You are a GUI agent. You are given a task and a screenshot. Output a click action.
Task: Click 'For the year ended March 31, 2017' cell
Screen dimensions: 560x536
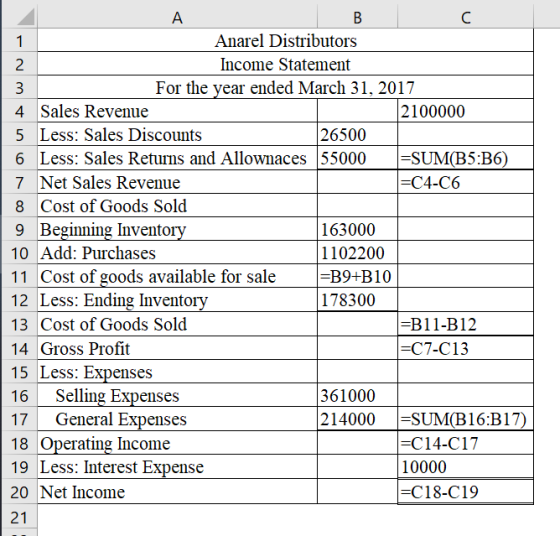(285, 87)
